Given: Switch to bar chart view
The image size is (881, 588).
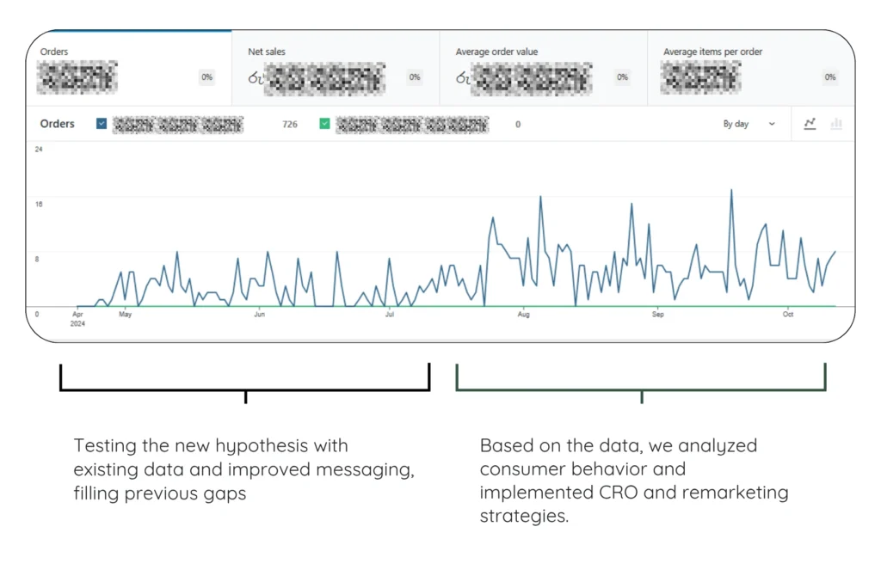Looking at the screenshot, I should pyautogui.click(x=835, y=124).
